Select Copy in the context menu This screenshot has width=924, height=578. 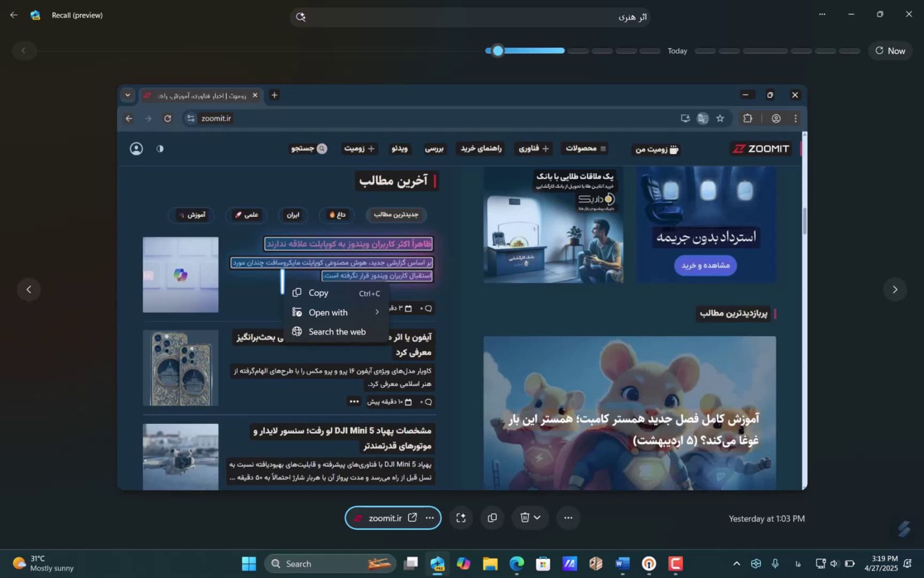click(336, 293)
